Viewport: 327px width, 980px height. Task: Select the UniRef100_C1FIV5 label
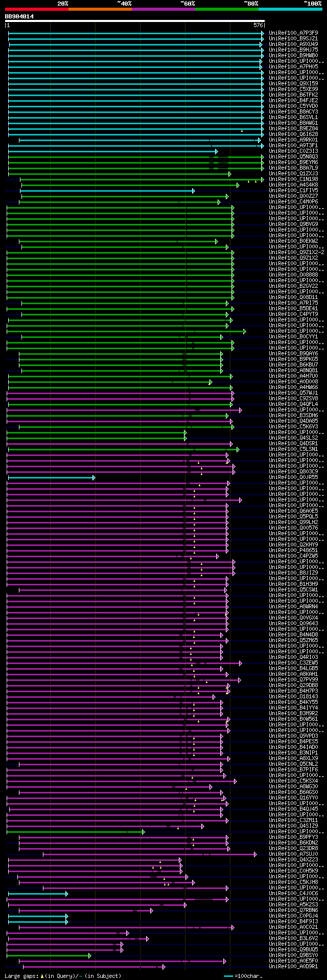click(293, 190)
